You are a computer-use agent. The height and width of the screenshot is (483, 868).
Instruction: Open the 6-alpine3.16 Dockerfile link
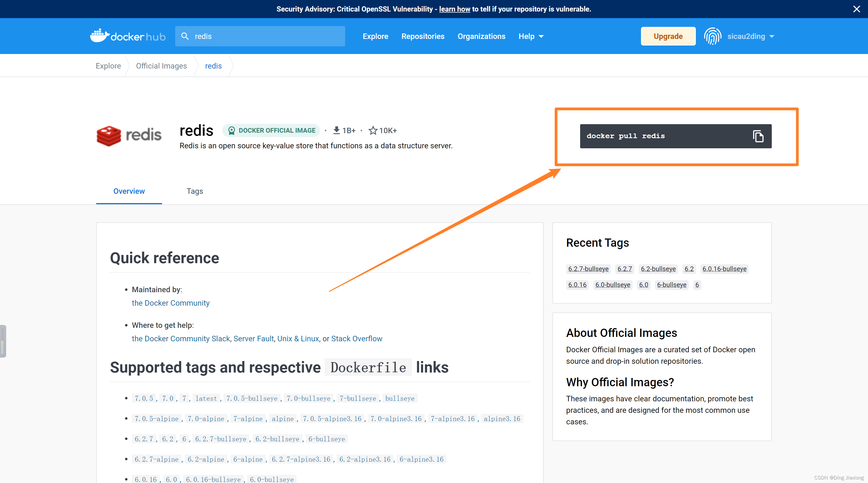point(422,459)
